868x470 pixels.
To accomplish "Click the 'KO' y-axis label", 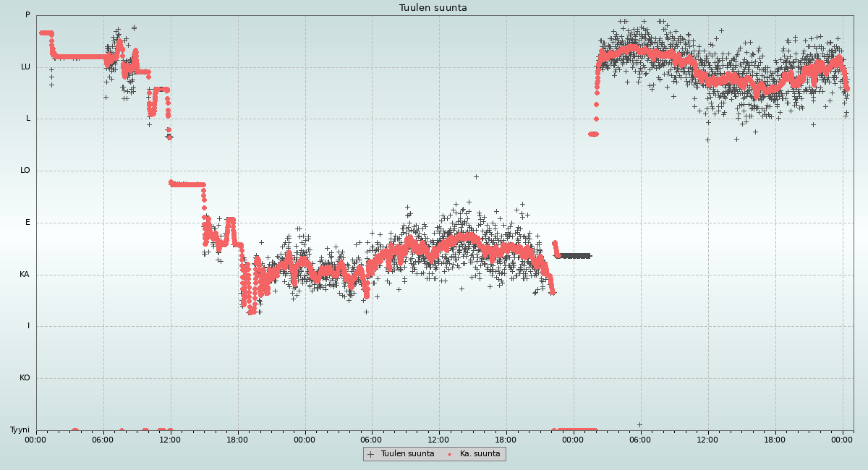I will pos(25,377).
